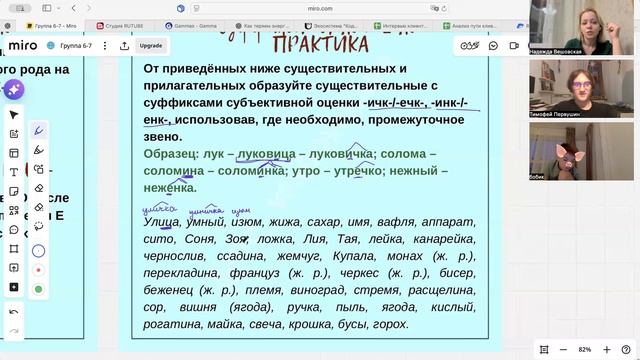The width and height of the screenshot is (640, 360).
Task: Open the board options three-dot menu
Action: click(105, 46)
